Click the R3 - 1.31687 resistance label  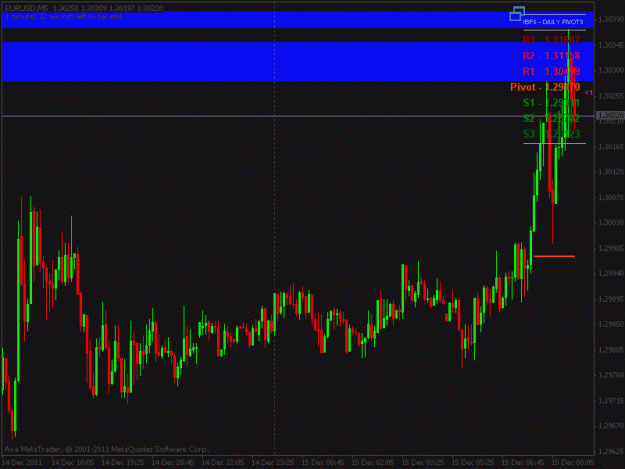pyautogui.click(x=551, y=40)
